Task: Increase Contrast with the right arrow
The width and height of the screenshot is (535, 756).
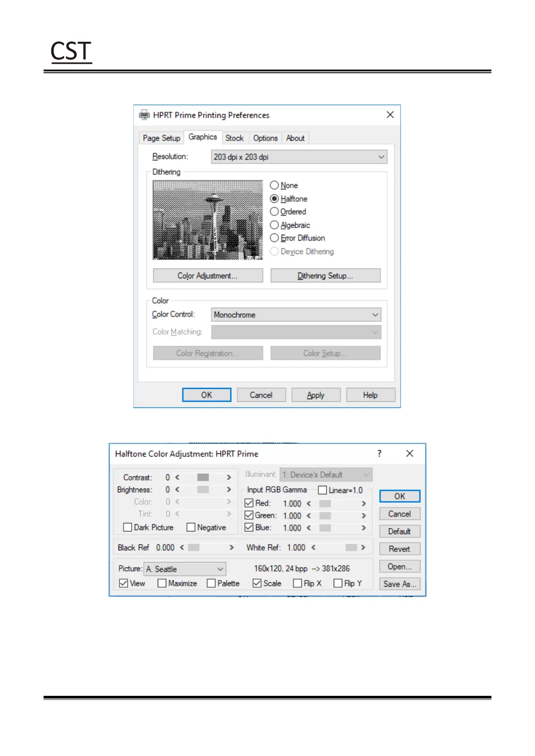Action: pos(229,477)
